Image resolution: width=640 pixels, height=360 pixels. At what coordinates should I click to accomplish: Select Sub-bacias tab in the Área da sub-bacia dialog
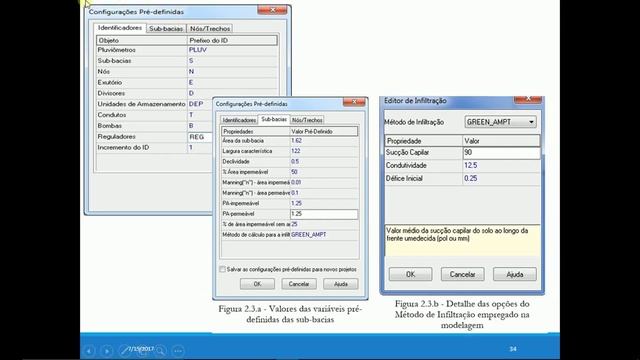pyautogui.click(x=274, y=119)
